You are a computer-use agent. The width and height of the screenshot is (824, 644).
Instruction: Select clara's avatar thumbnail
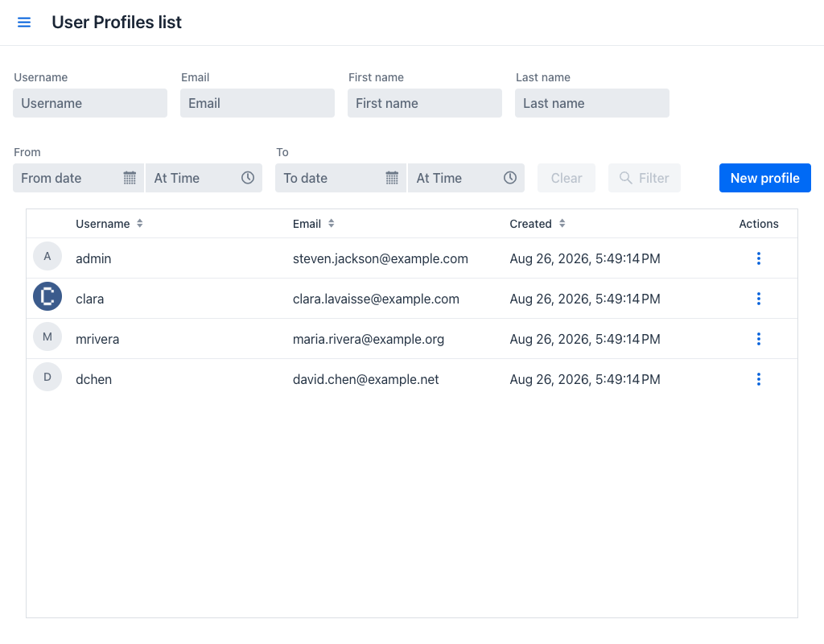(47, 296)
